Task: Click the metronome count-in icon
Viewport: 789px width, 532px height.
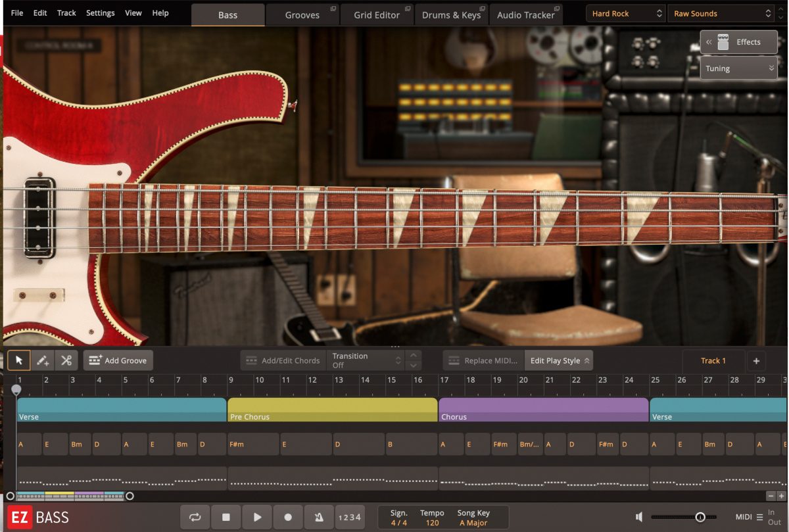Action: tap(319, 517)
